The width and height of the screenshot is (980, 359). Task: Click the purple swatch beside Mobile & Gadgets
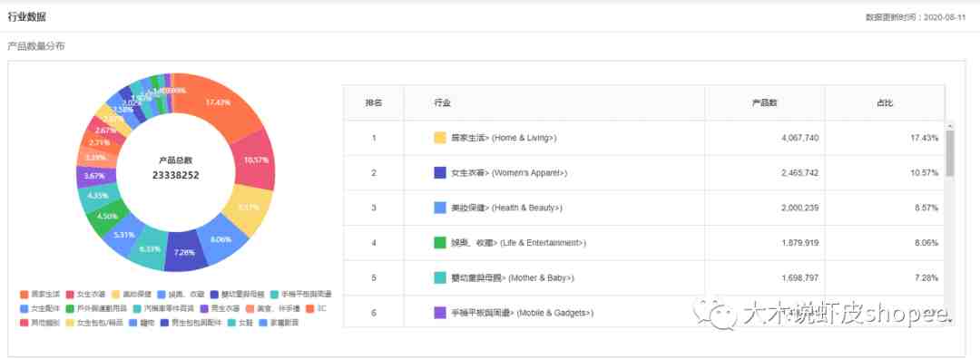pos(440,312)
